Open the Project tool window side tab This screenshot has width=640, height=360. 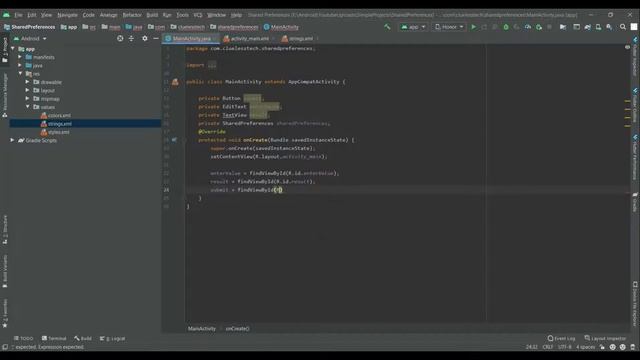(x=5, y=50)
